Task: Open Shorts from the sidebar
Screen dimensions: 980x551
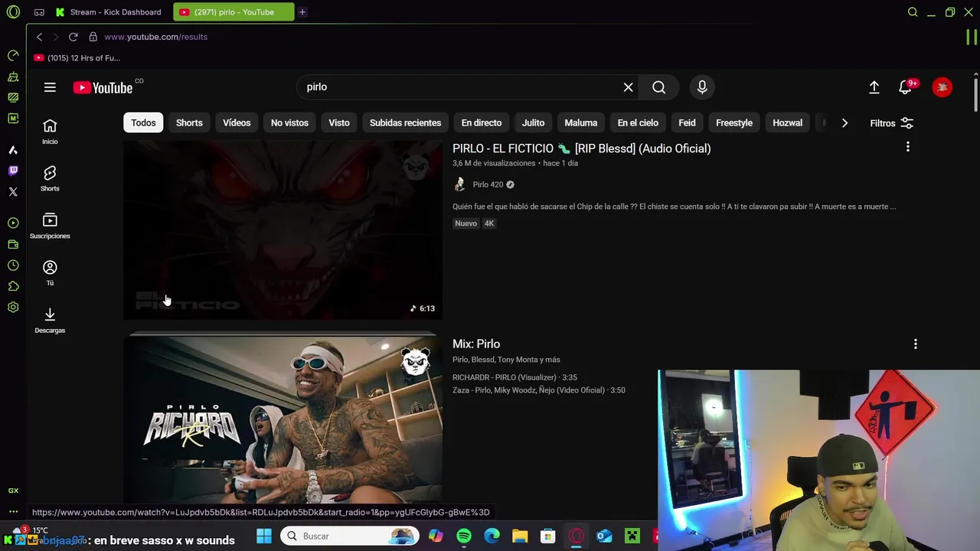Action: tap(50, 179)
